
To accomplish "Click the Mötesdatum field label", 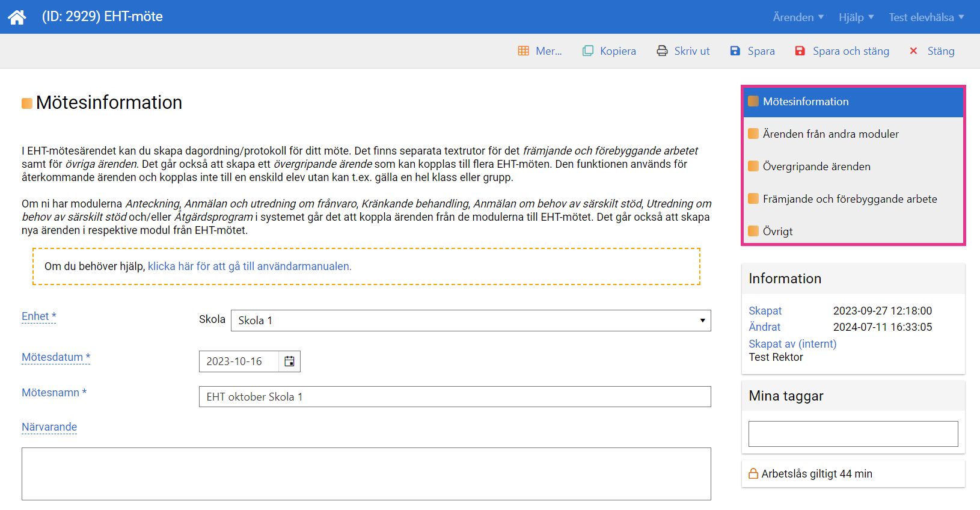I will pos(56,357).
